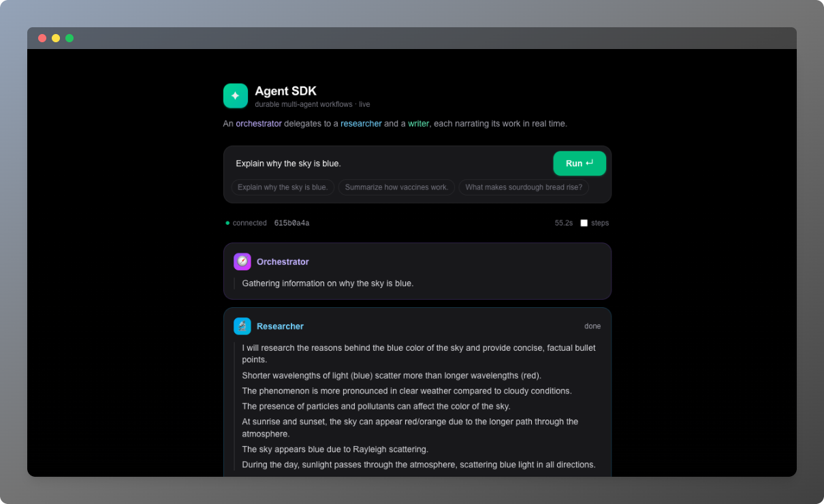
Task: Click the Researcher done status label
Action: click(x=592, y=326)
